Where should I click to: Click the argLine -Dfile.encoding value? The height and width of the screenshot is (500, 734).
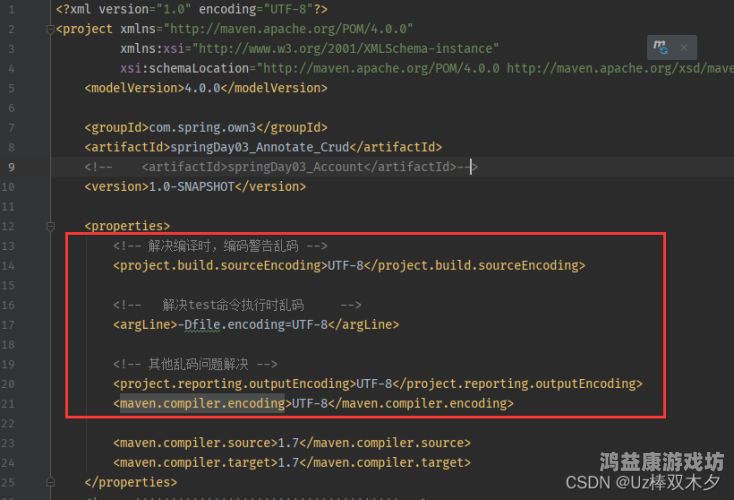pyautogui.click(x=253, y=325)
